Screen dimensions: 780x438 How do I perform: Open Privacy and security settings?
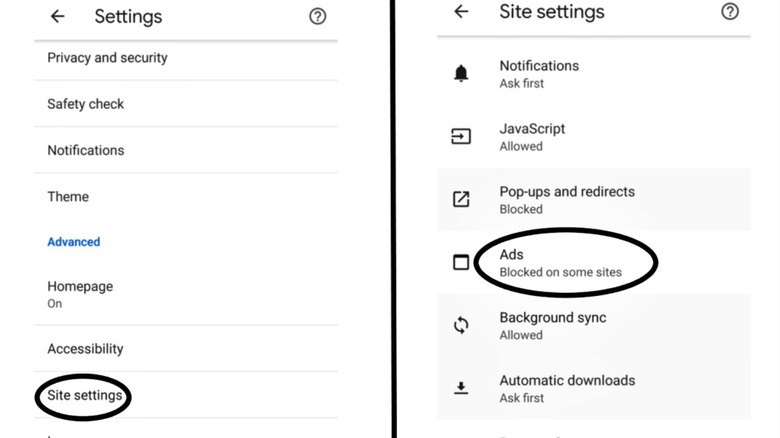pyautogui.click(x=107, y=58)
